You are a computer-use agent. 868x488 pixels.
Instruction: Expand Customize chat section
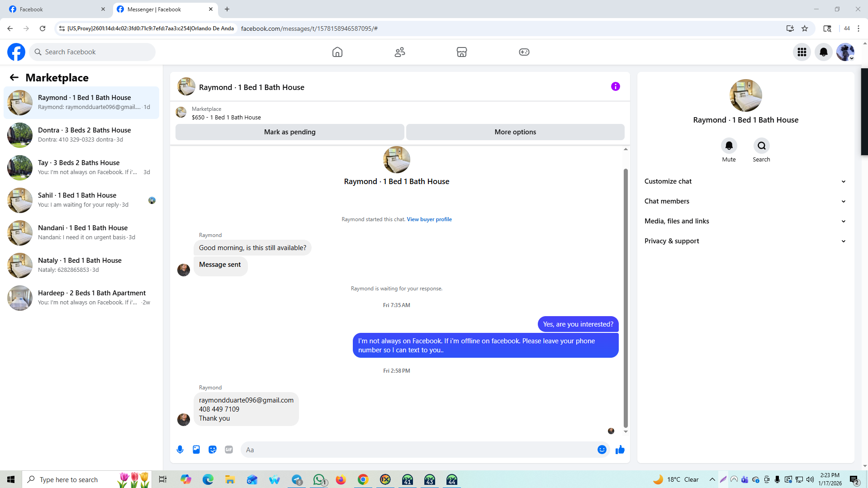(745, 181)
